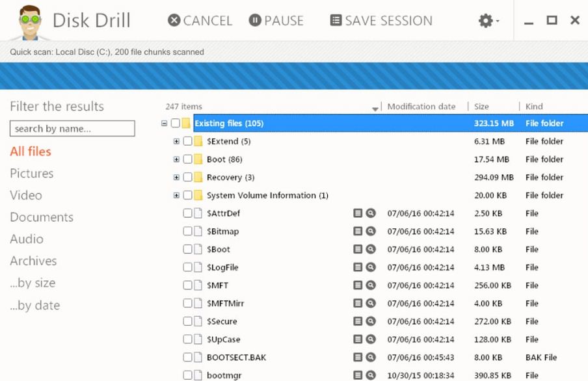Mark the $LogFile checkbox for recovery

pyautogui.click(x=187, y=267)
